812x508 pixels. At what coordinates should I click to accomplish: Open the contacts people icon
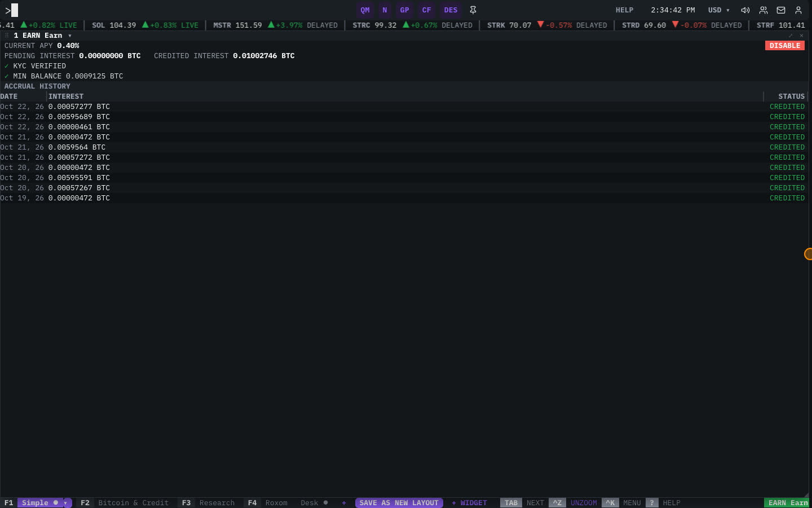pyautogui.click(x=764, y=10)
